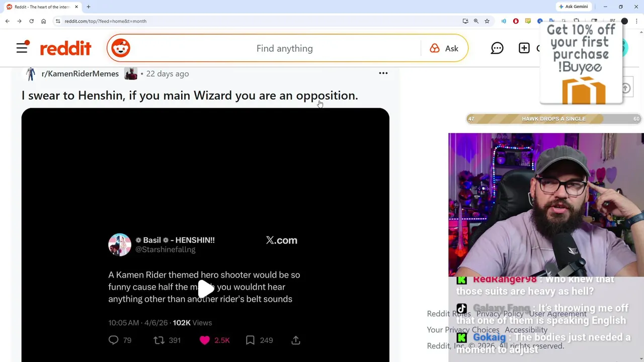
Task: Click the tweet's retweet icon
Action: [159, 340]
